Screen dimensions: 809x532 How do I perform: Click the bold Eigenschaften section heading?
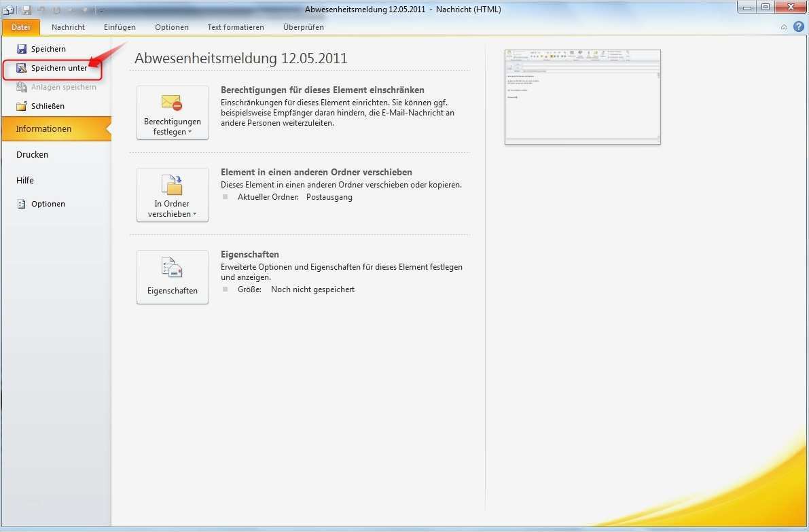pyautogui.click(x=250, y=254)
